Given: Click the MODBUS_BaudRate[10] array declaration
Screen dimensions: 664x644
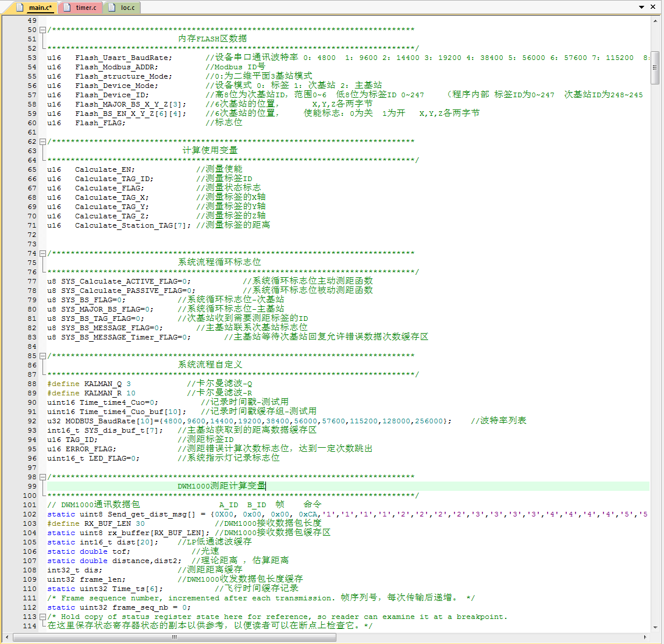Looking at the screenshot, I should 249,421.
